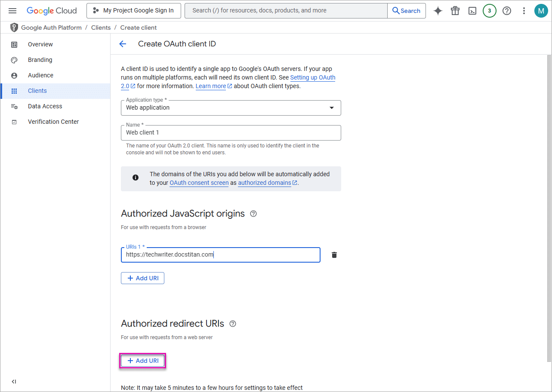Open the OAuth consent screen link
The image size is (552, 392).
point(199,183)
